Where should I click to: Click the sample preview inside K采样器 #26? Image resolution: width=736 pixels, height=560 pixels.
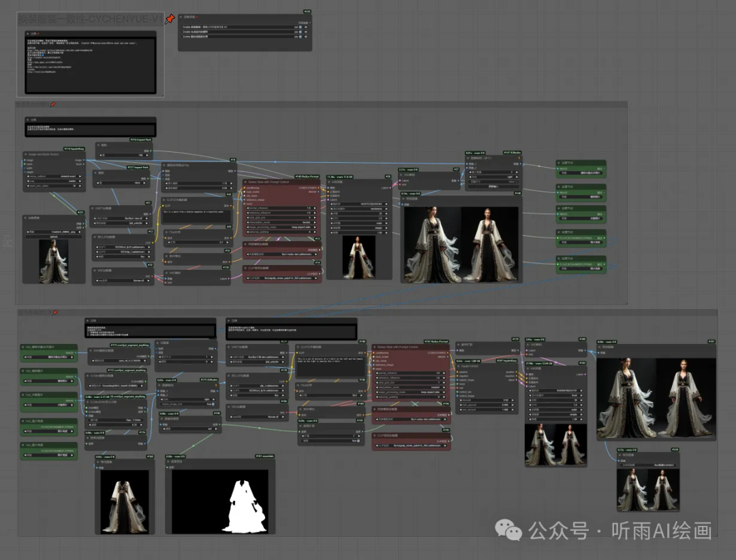(359, 258)
